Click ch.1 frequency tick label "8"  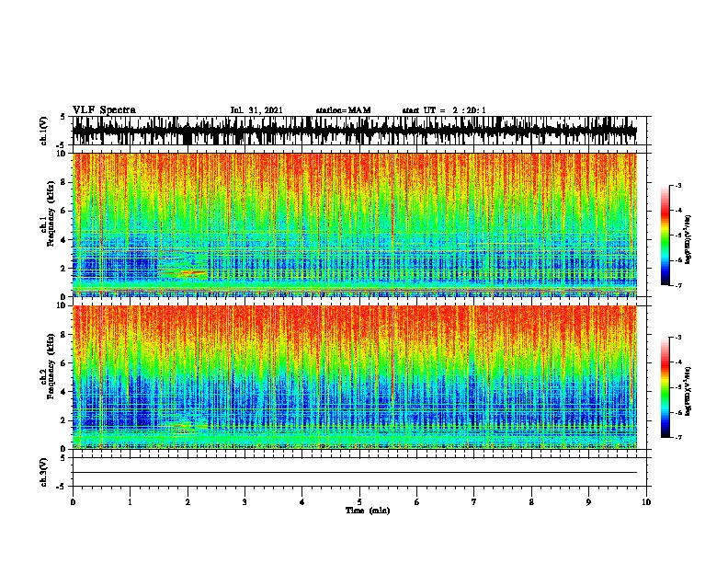[64, 182]
